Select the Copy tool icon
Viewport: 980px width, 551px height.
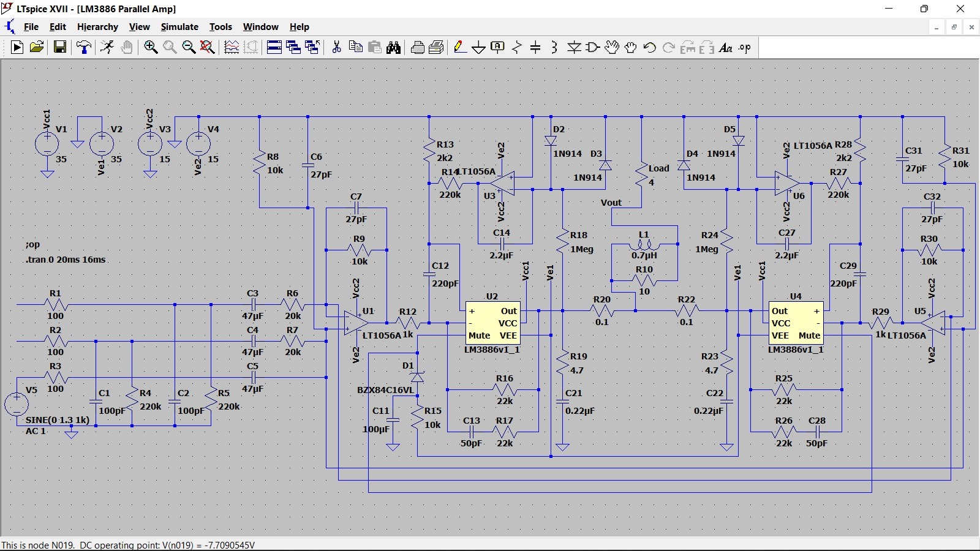coord(355,47)
